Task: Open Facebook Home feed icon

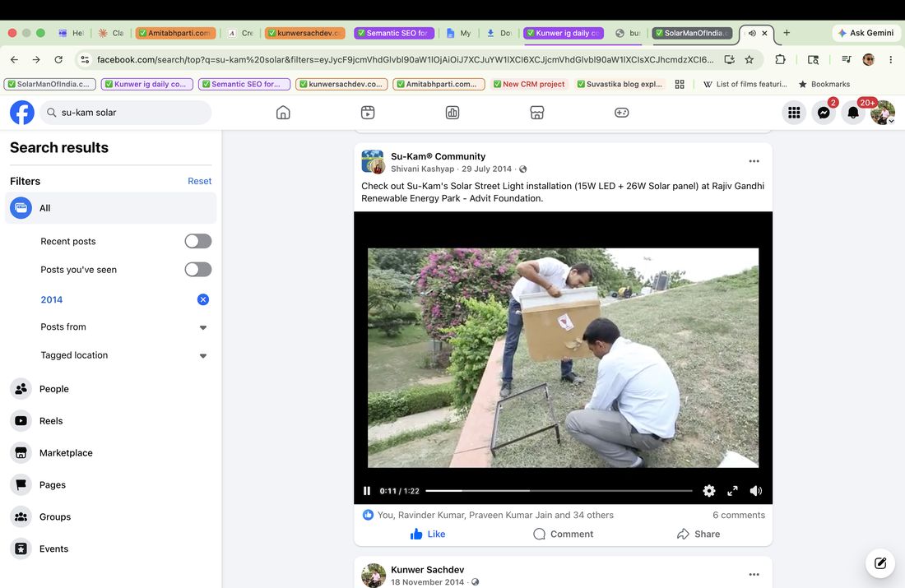Action: click(x=283, y=113)
